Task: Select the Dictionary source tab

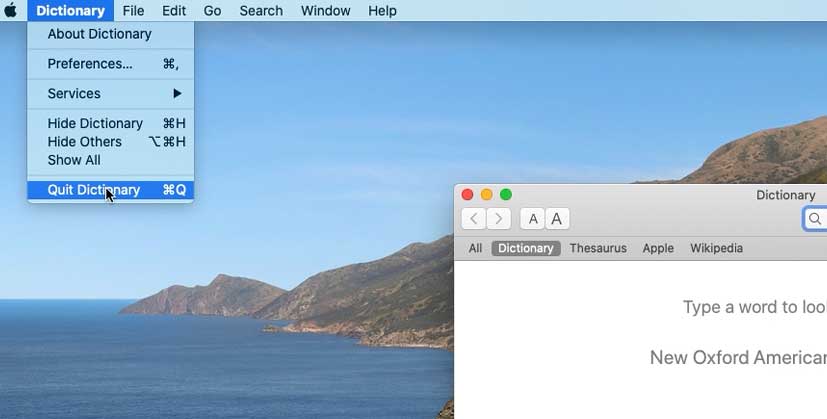Action: click(526, 248)
